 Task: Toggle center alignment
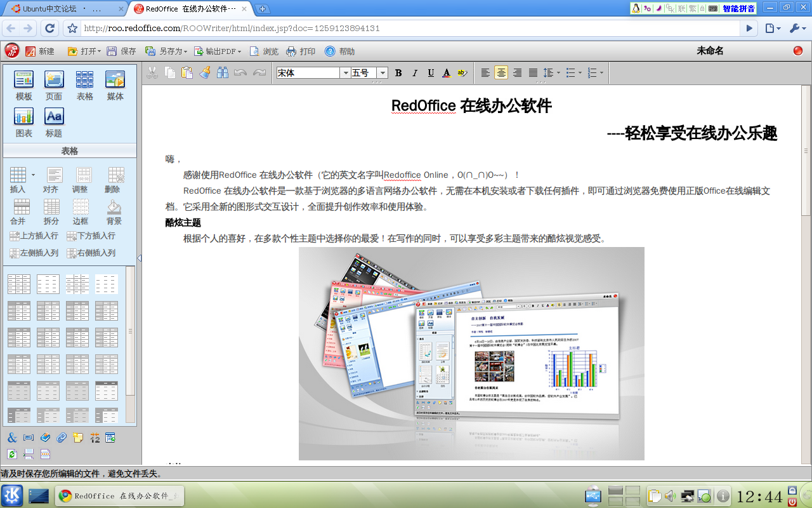[x=501, y=73]
